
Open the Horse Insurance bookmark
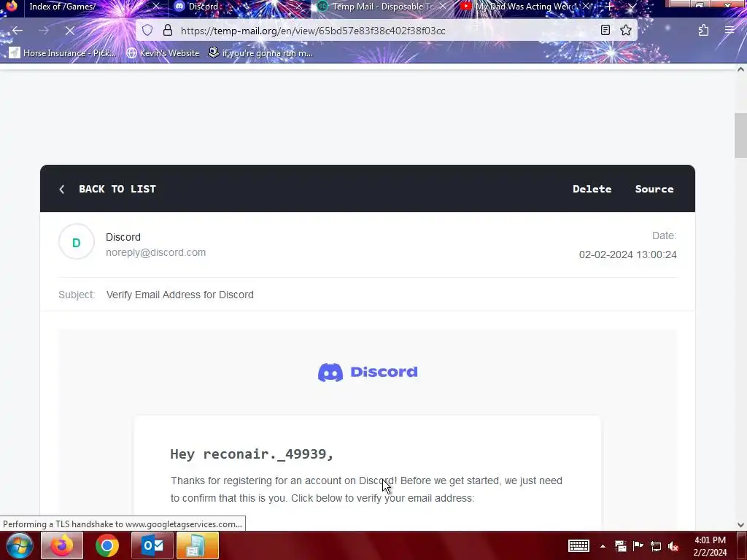63,52
